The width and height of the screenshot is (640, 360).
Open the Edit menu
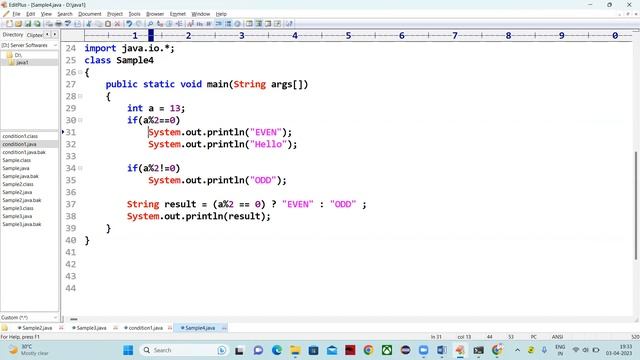31,14
